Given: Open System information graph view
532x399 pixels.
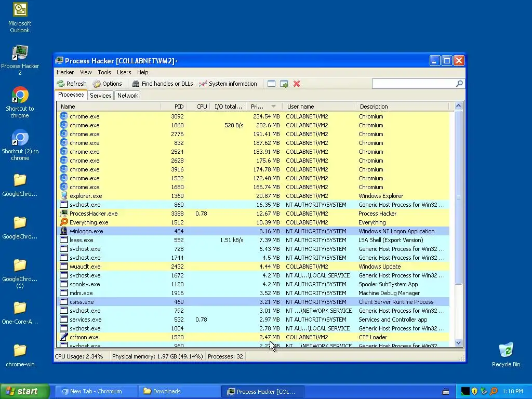Looking at the screenshot, I should click(228, 84).
